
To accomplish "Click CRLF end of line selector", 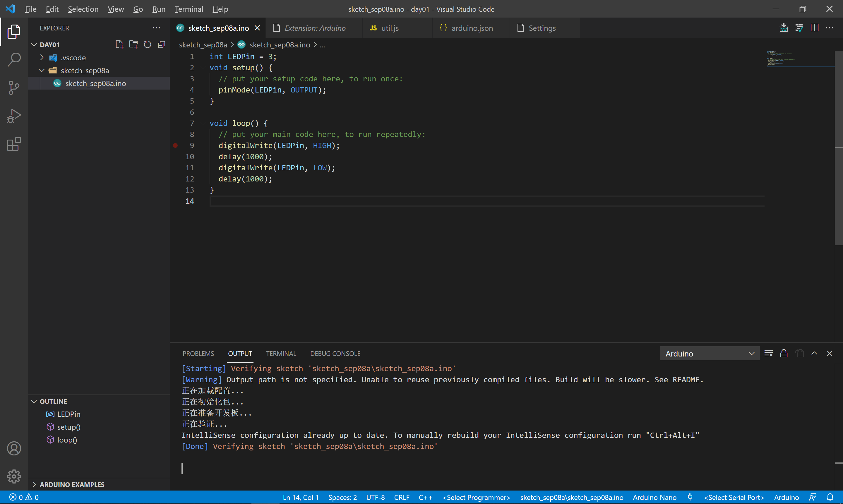I will coord(402,497).
